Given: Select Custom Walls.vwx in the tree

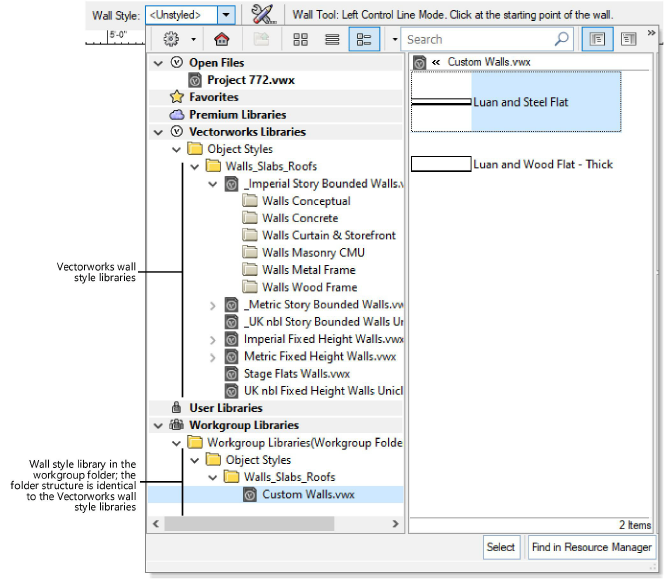Looking at the screenshot, I should 308,495.
